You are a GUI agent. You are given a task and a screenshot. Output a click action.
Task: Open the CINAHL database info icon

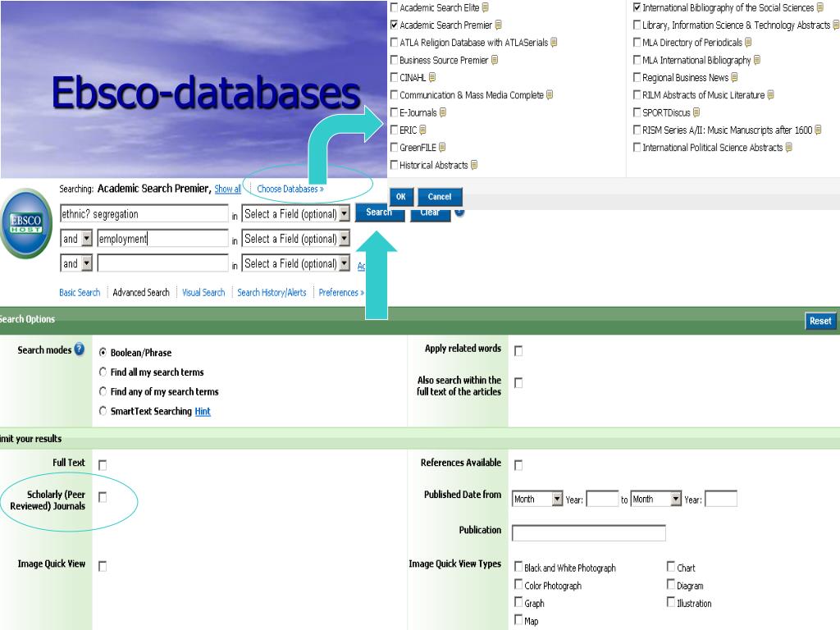pyautogui.click(x=431, y=77)
